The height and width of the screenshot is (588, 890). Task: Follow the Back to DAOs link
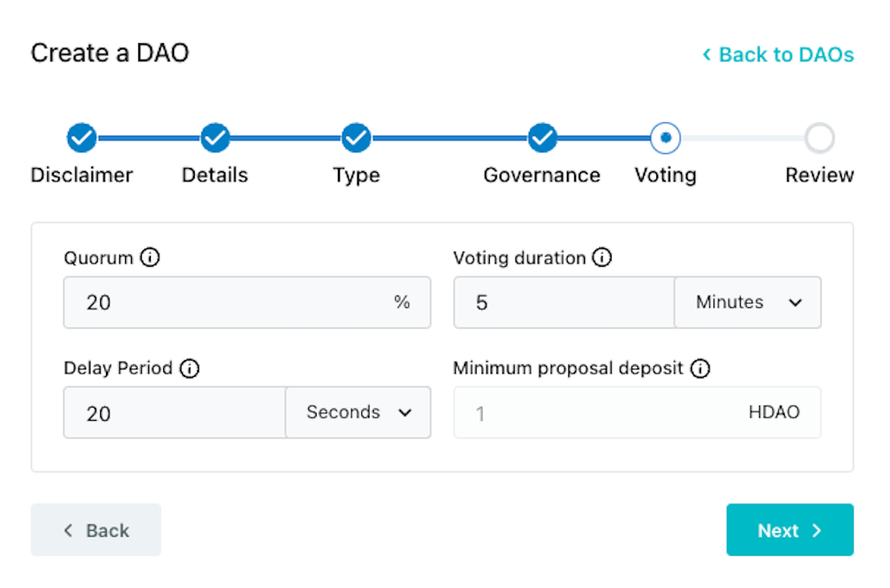[778, 55]
